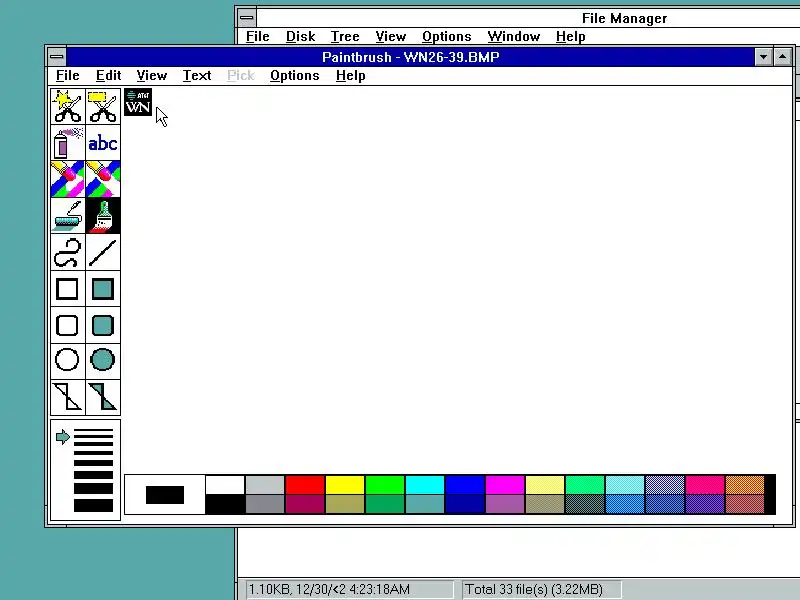The width and height of the screenshot is (800, 600).
Task: Pick the yellow color swatch
Action: 345,485
